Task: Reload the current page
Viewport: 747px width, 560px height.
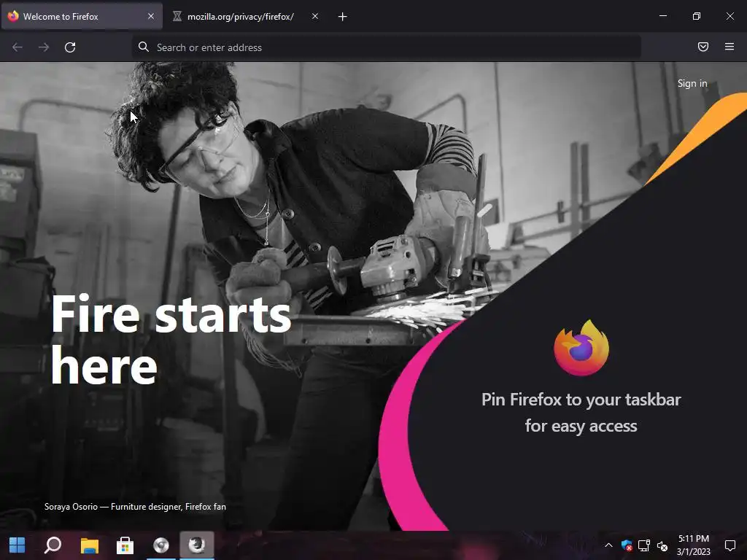Action: (70, 47)
